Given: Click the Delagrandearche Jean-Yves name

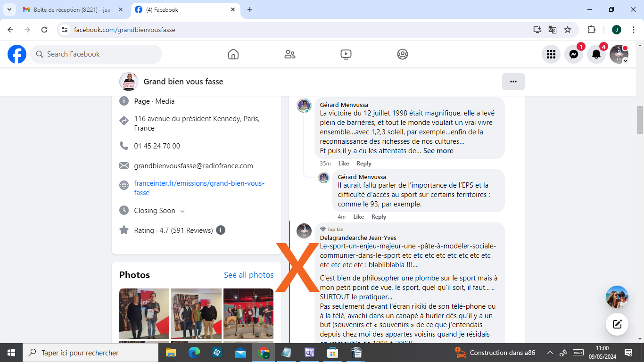Looking at the screenshot, I should pyautogui.click(x=358, y=238).
